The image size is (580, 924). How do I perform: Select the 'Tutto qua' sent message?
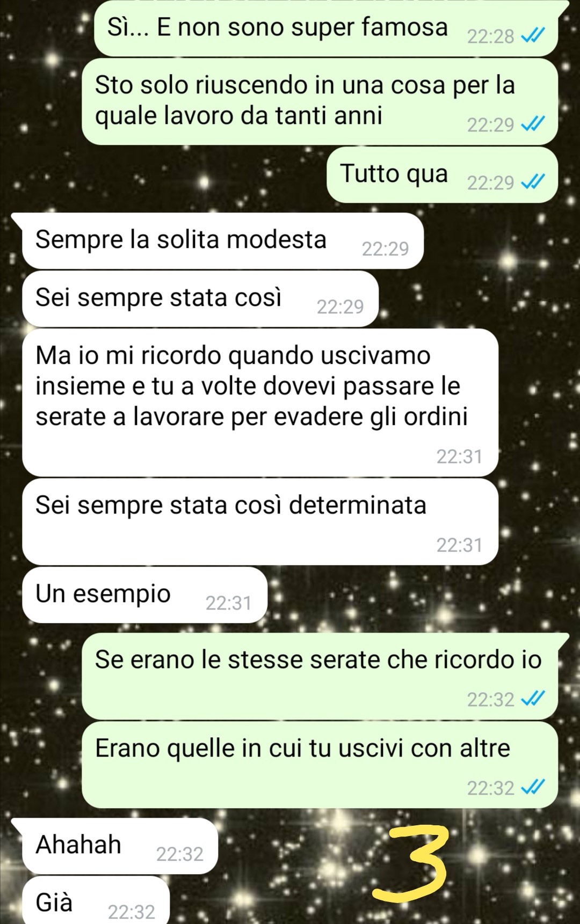[x=442, y=175]
